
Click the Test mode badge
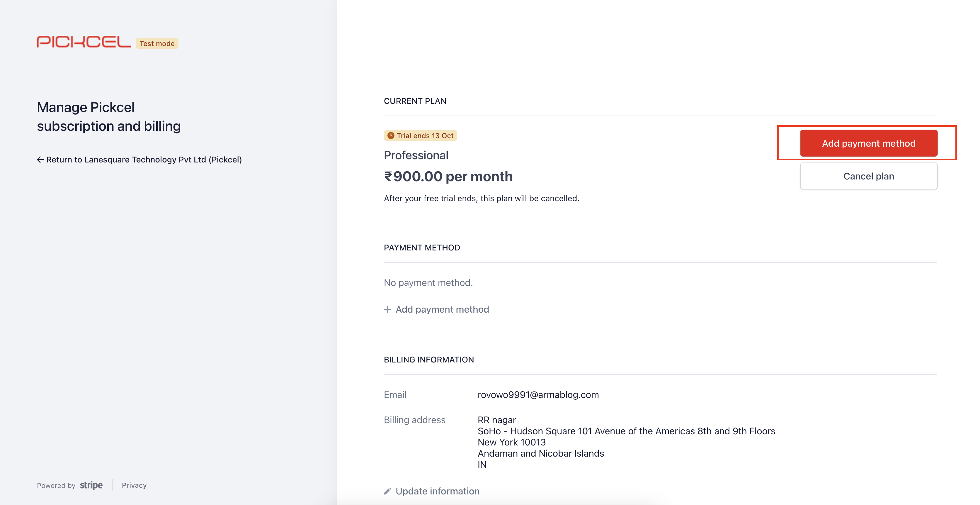[x=157, y=43]
